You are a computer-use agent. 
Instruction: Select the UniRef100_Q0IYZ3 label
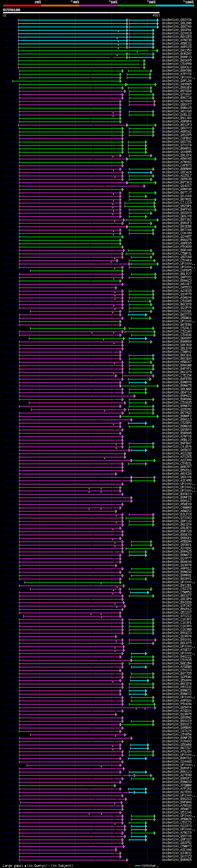pyautogui.click(x=177, y=857)
